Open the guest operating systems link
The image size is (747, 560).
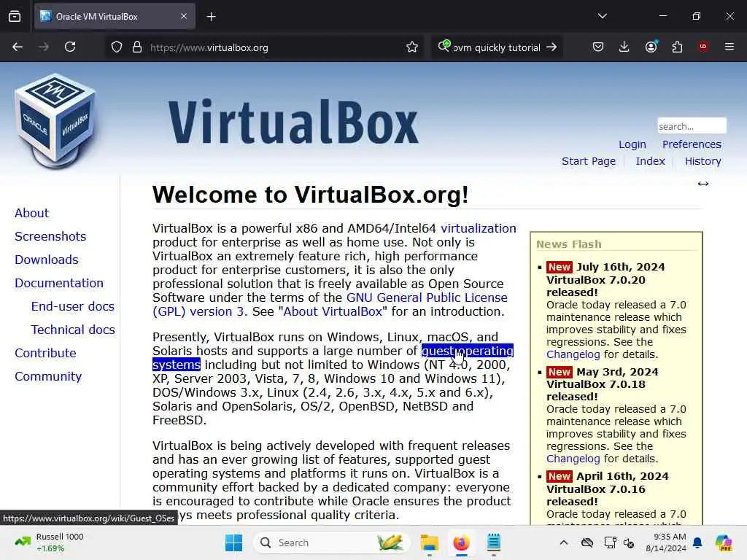pos(468,351)
